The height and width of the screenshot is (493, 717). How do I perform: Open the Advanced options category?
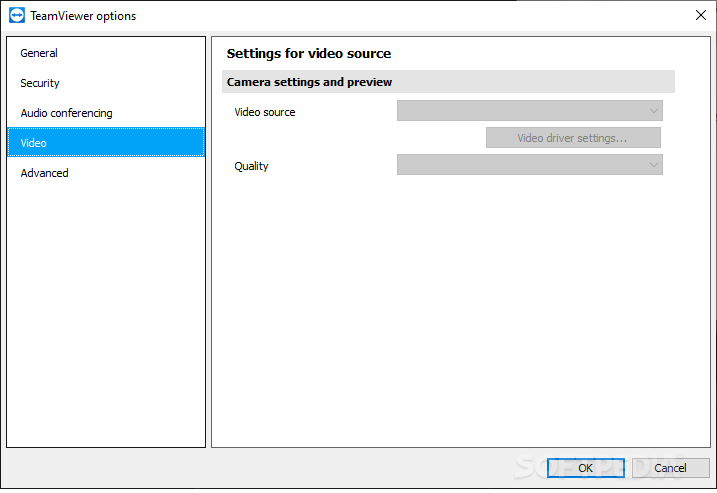[x=106, y=173]
